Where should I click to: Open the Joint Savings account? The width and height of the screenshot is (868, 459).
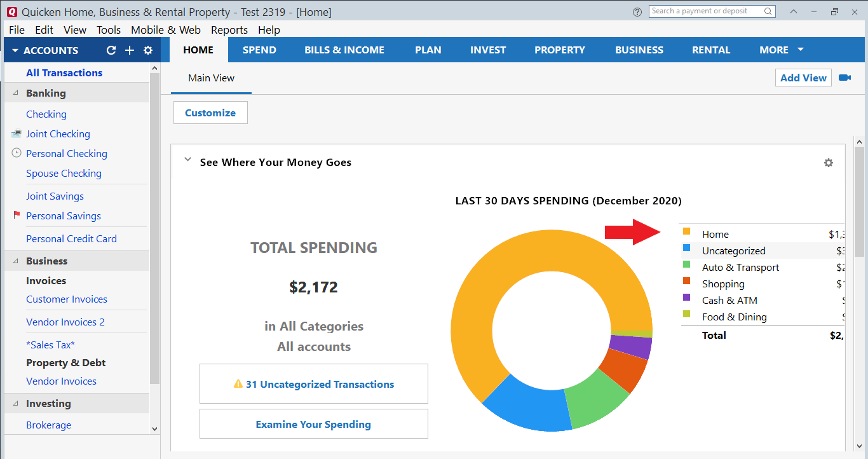[x=55, y=196]
